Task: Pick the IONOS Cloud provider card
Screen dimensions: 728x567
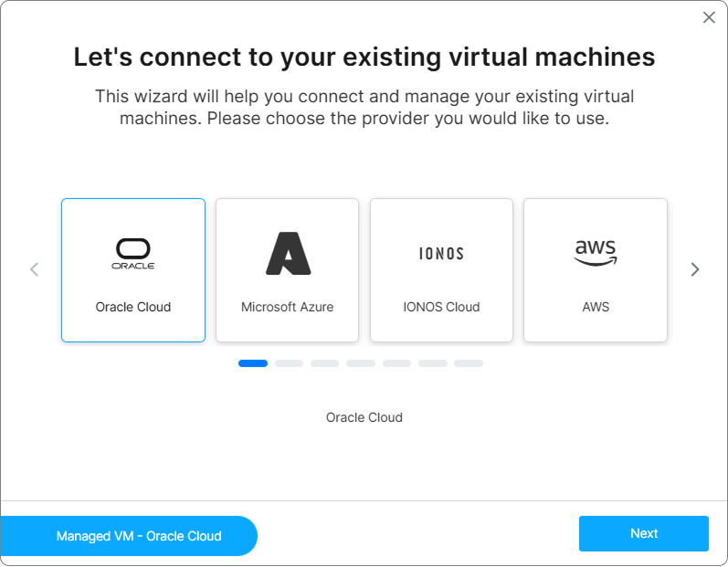Action: pyautogui.click(x=441, y=270)
